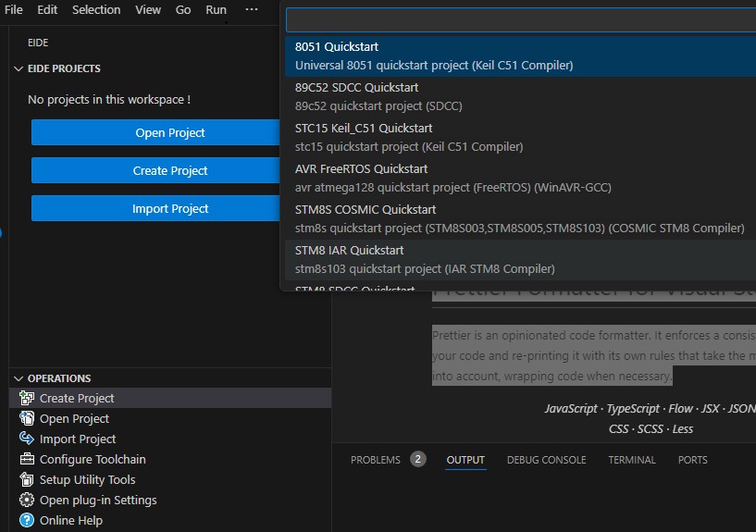The width and height of the screenshot is (756, 532).
Task: Click the Create Project icon in Operations
Action: [x=27, y=398]
